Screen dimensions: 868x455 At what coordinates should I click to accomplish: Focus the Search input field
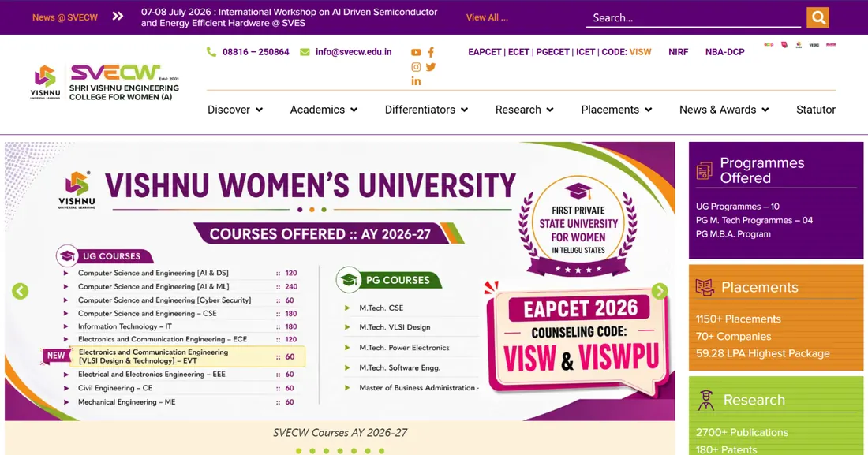[x=693, y=17]
